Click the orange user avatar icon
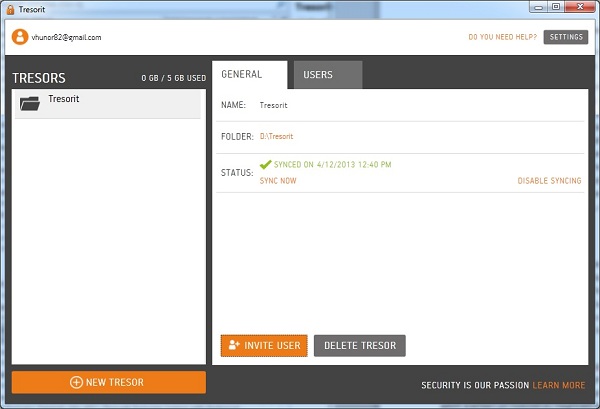Screen dimensions: 600x409 pyautogui.click(x=19, y=37)
